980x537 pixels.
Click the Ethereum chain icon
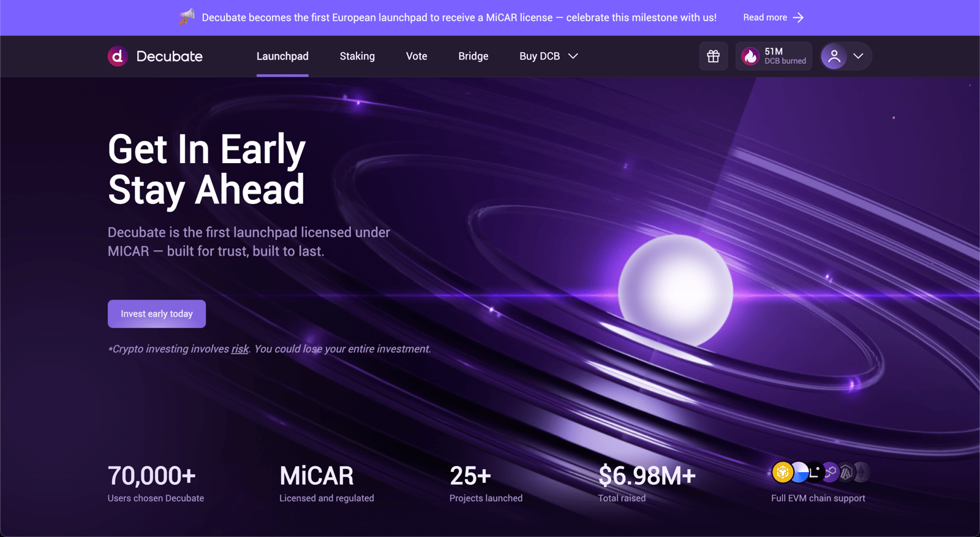862,472
